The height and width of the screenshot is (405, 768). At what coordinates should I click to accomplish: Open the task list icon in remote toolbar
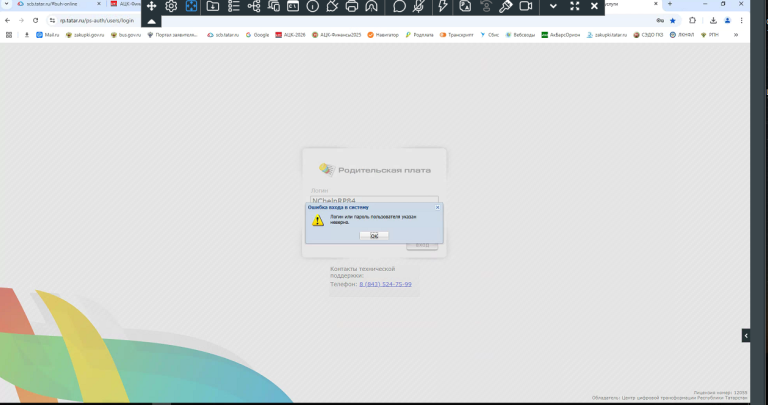click(233, 6)
